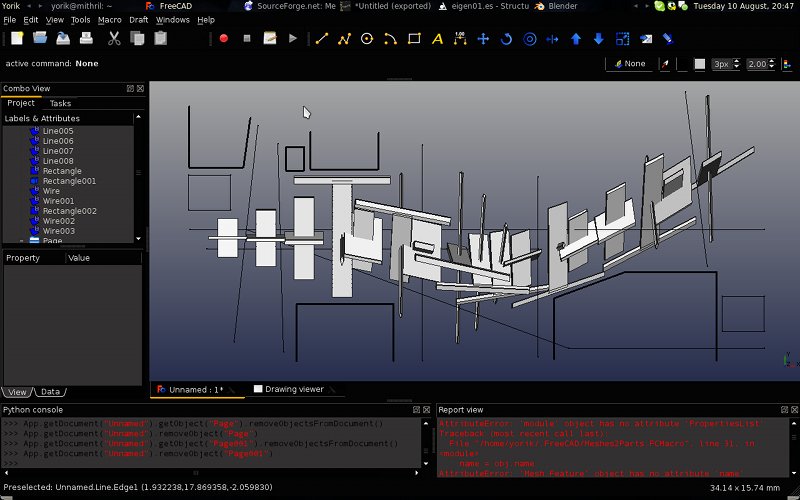
Task: Click the Tuesday 10 August clock
Action: pyautogui.click(x=743, y=6)
